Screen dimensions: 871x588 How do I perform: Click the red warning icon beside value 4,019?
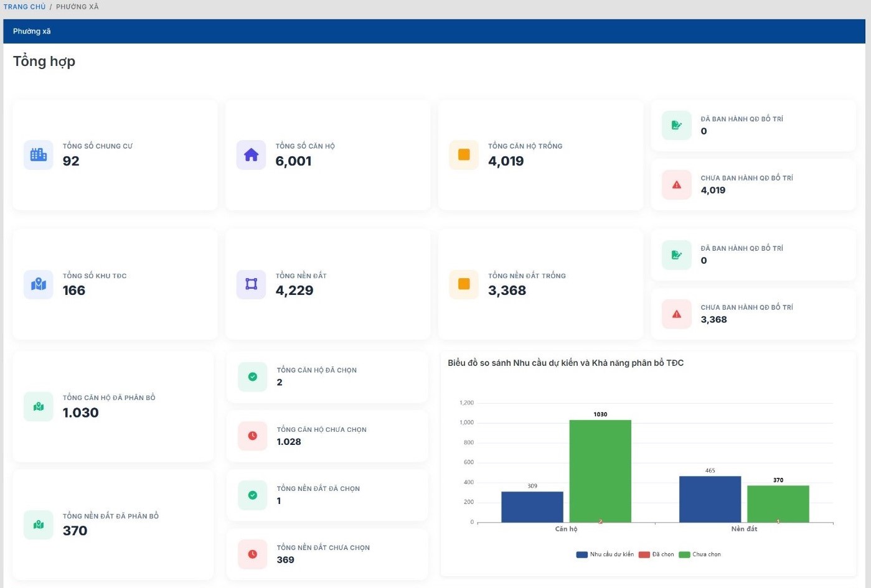677,185
